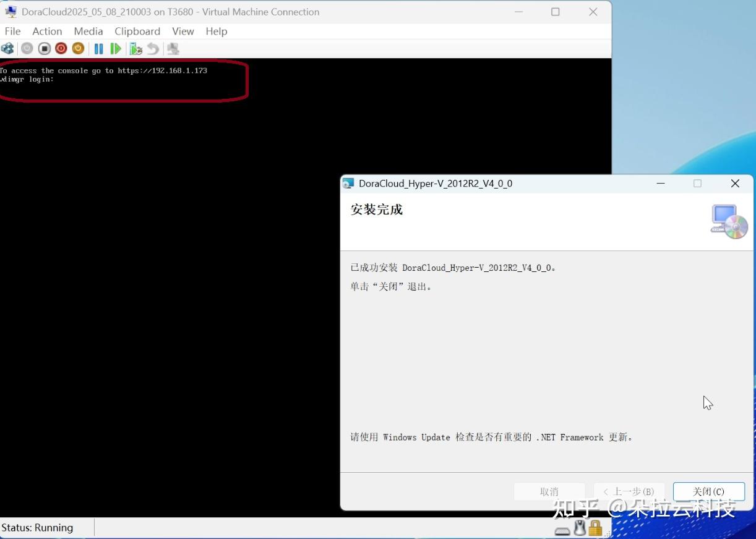
Task: Save the VM state with orange power icon
Action: pyautogui.click(x=77, y=48)
